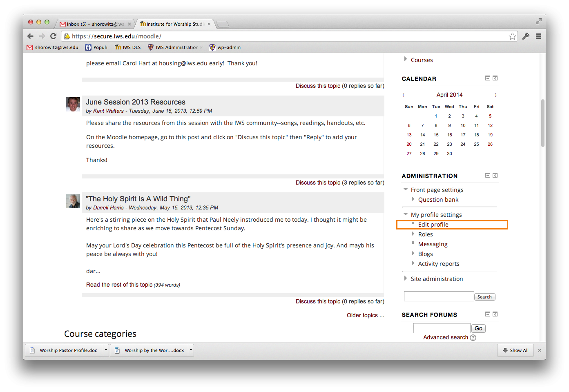Open shorowitz@iws.edu Gmail bookmark
The width and height of the screenshot is (569, 392).
52,47
